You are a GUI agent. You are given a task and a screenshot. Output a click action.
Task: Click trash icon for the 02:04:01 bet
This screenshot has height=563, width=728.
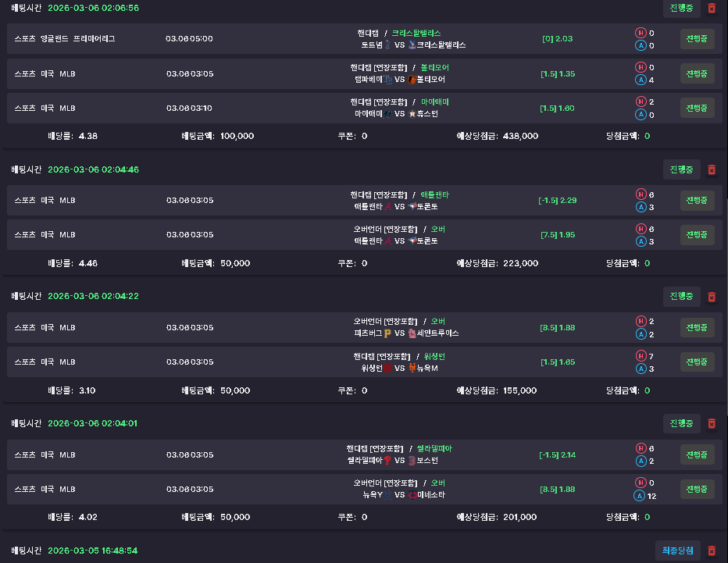[711, 423]
